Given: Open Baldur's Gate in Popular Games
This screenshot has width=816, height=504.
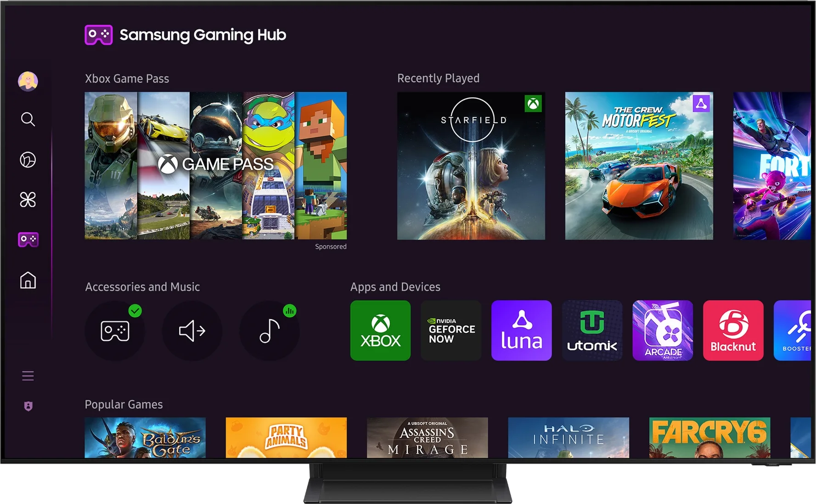Looking at the screenshot, I should pyautogui.click(x=145, y=437).
